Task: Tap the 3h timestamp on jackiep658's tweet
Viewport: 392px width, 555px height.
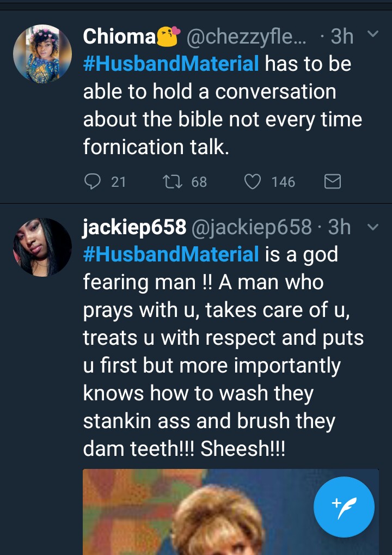Action: pos(339,227)
